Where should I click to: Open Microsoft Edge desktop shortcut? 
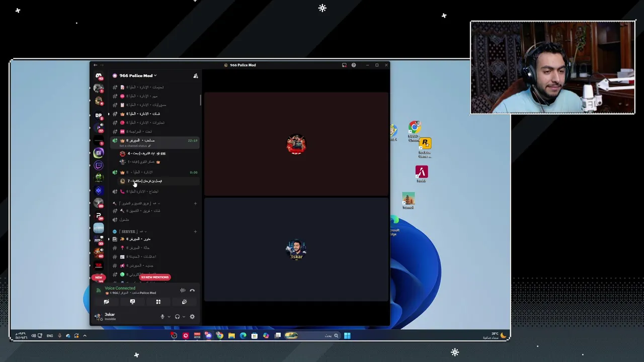[x=394, y=226]
